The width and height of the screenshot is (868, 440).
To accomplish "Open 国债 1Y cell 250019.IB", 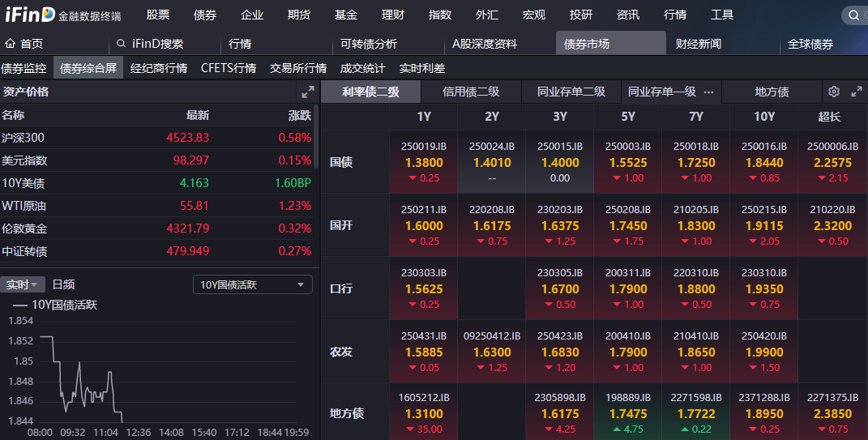I will [424, 162].
